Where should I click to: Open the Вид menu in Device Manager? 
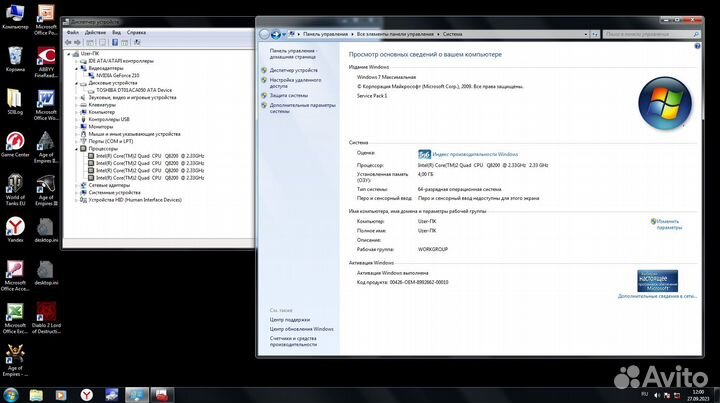pos(117,32)
